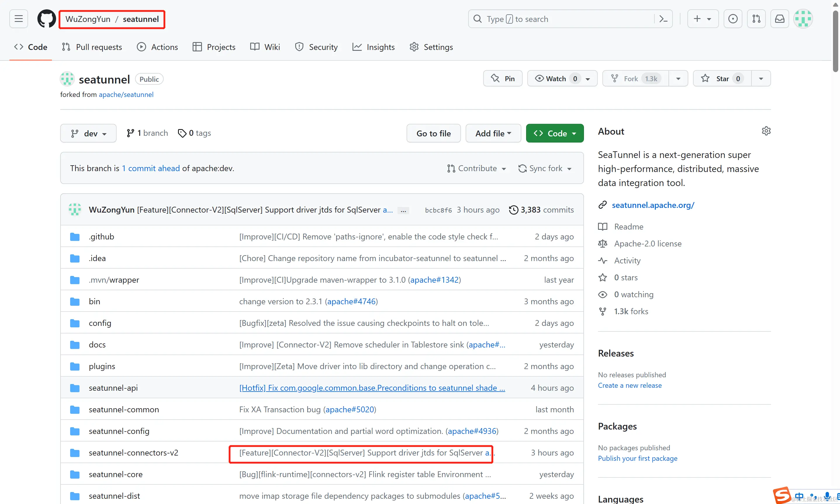
Task: Click the Go to file button
Action: point(433,133)
